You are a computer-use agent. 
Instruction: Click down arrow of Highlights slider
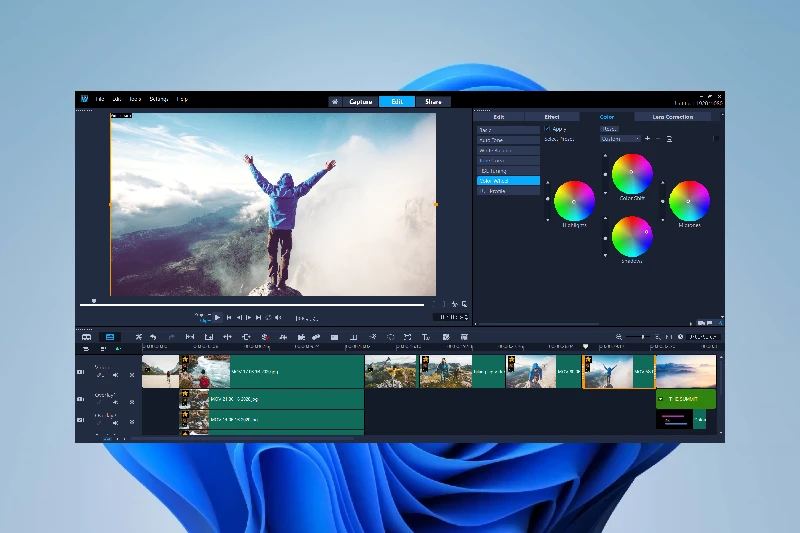pos(548,220)
